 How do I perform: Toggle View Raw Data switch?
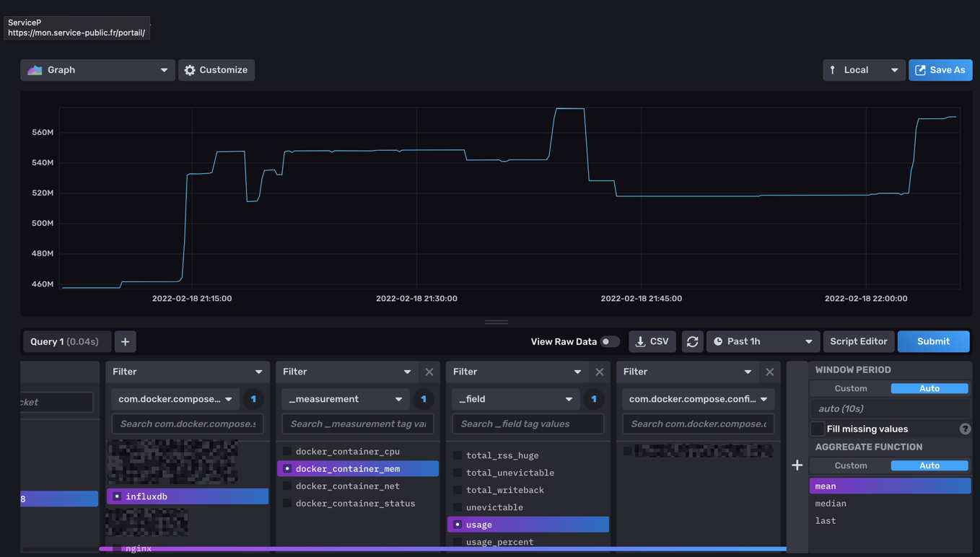point(611,341)
